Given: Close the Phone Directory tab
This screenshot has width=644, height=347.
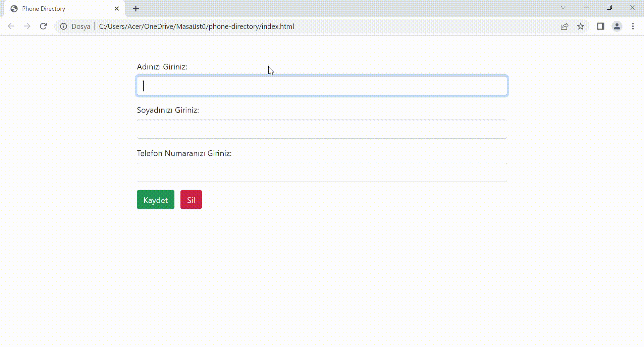Looking at the screenshot, I should tap(117, 8).
